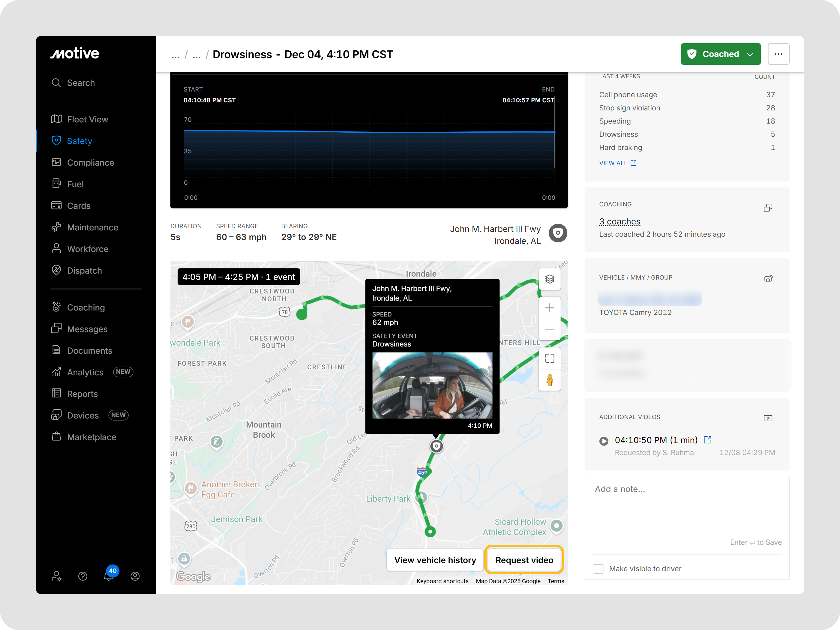Open map layers selector icon

click(550, 279)
